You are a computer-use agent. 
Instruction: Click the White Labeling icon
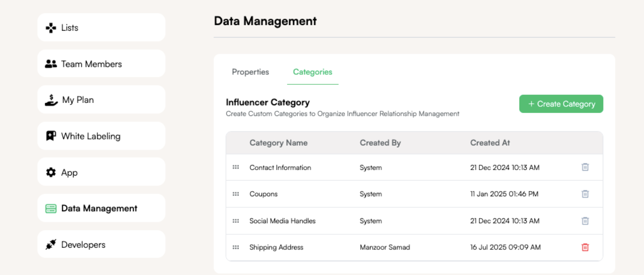(x=51, y=136)
